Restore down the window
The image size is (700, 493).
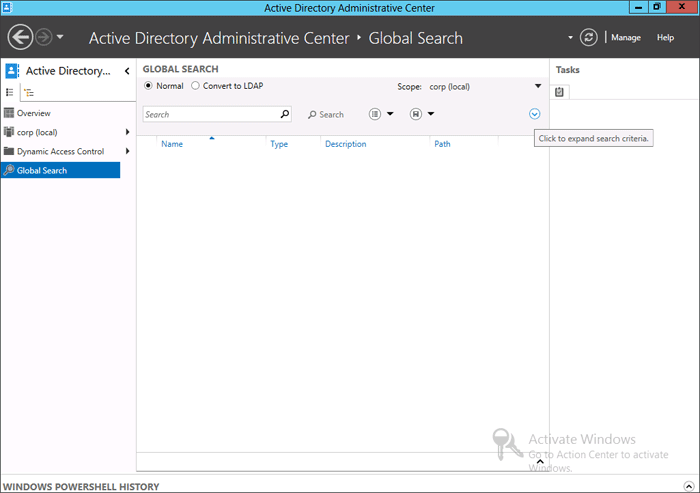click(x=657, y=7)
